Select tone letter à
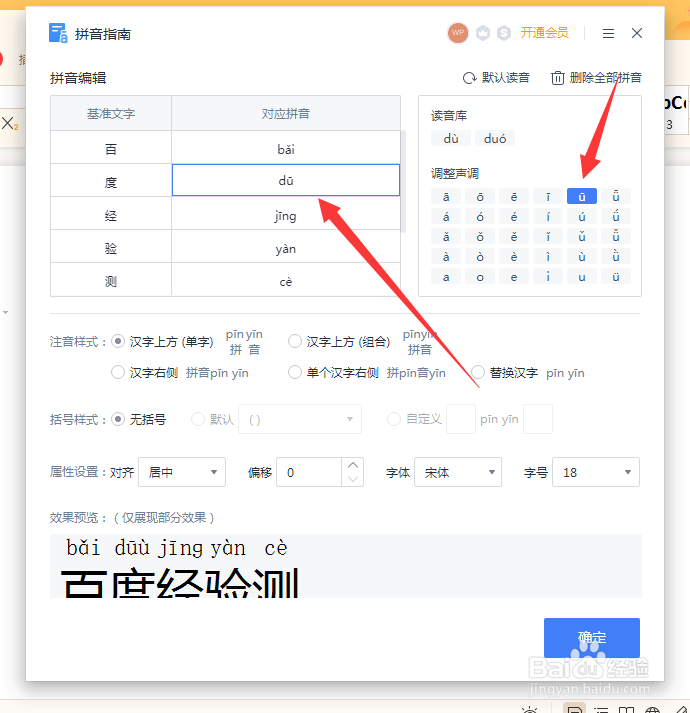The image size is (690, 713). 446,256
